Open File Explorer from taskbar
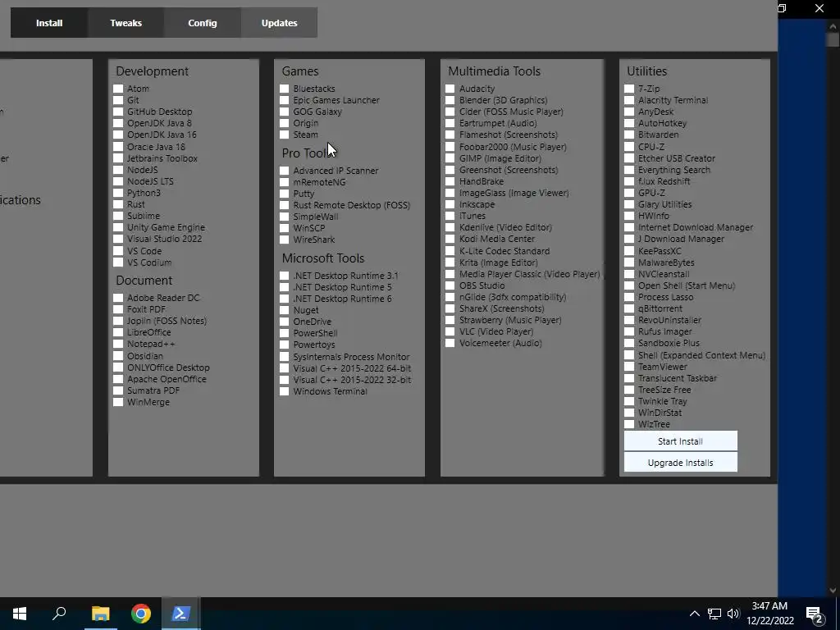The height and width of the screenshot is (630, 840). pyautogui.click(x=100, y=614)
